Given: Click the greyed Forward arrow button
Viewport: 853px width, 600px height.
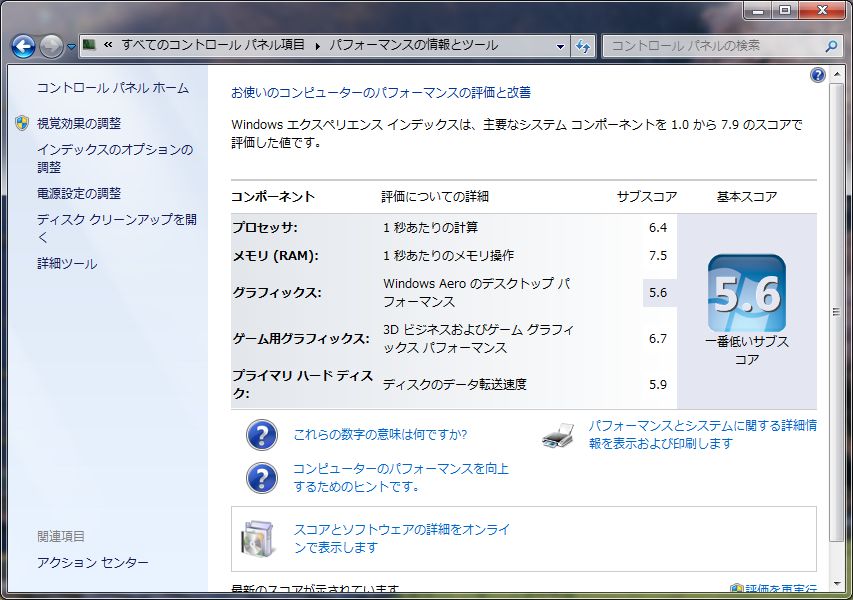Looking at the screenshot, I should tap(52, 46).
